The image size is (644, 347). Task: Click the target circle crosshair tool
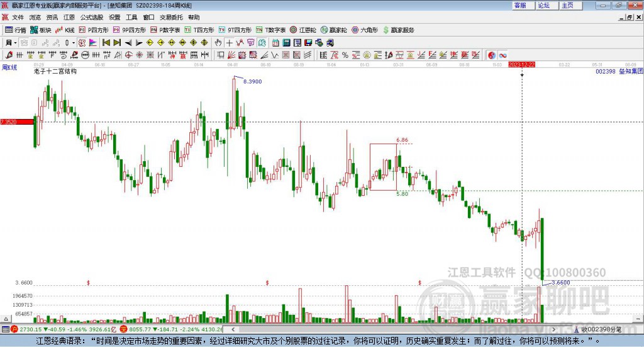pos(128,55)
